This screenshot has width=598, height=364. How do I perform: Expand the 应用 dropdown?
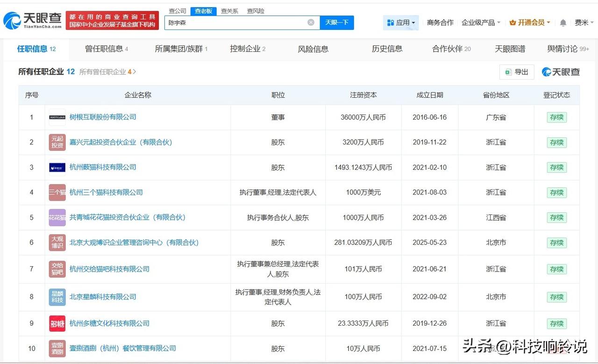click(413, 23)
